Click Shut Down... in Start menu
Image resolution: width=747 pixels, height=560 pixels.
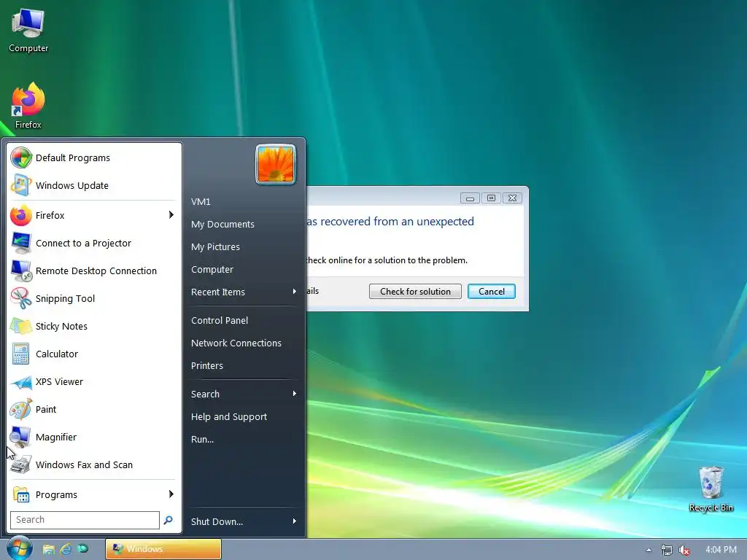pos(217,521)
